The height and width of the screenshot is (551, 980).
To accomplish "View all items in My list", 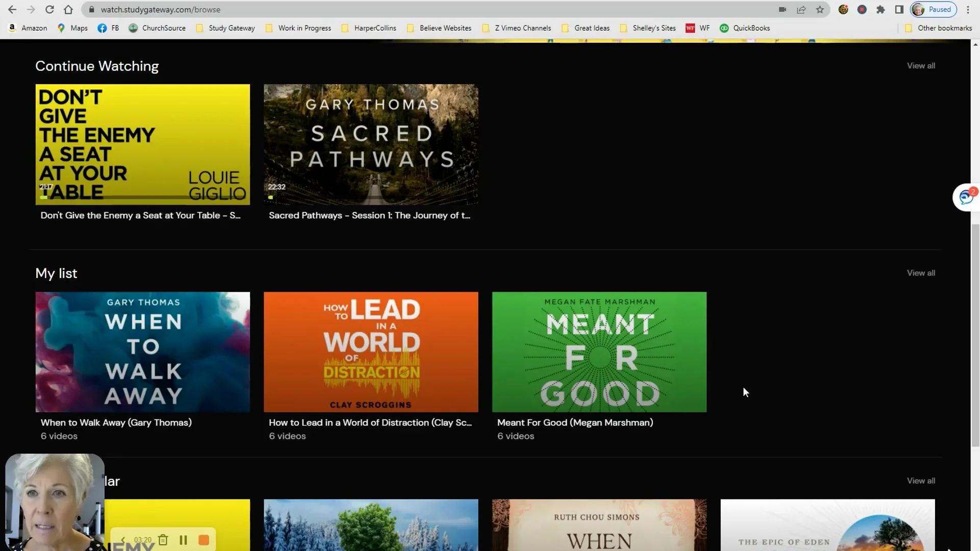I will [x=921, y=273].
